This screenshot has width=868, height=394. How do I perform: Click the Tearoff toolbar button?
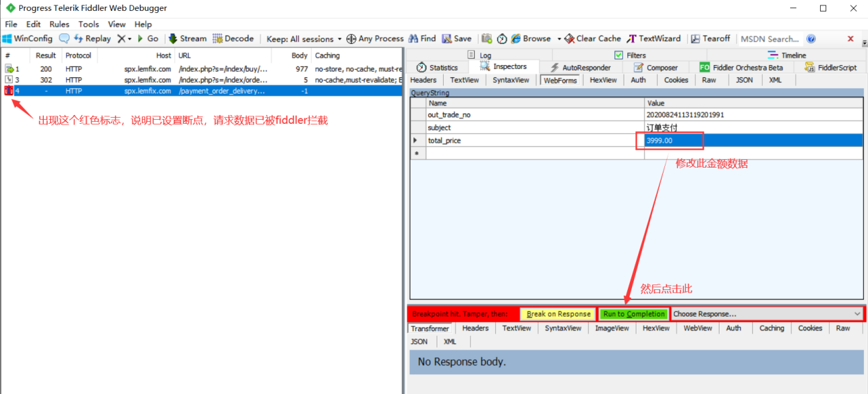(711, 39)
